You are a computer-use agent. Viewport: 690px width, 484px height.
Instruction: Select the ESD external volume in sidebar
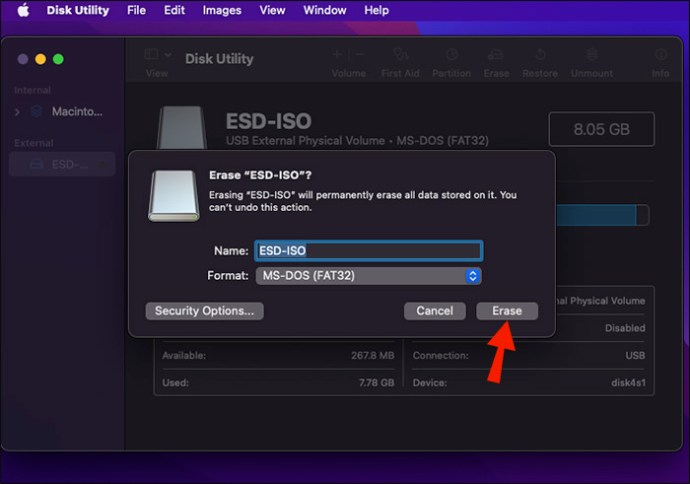click(x=62, y=165)
